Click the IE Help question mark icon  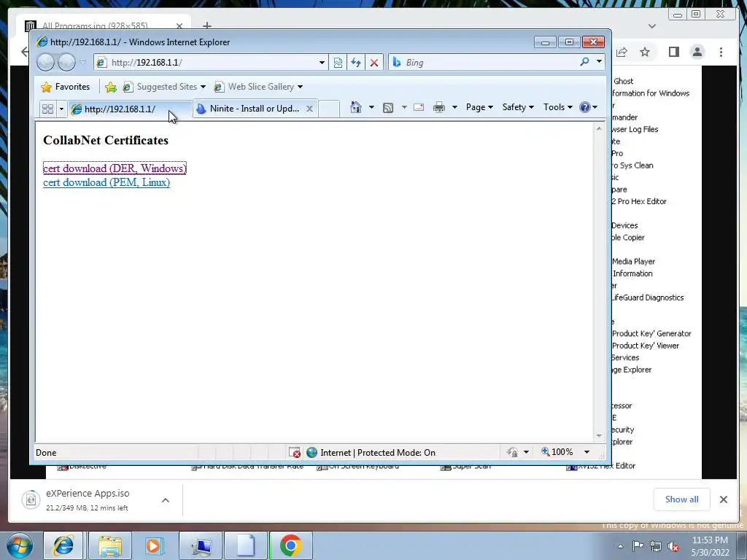point(585,107)
